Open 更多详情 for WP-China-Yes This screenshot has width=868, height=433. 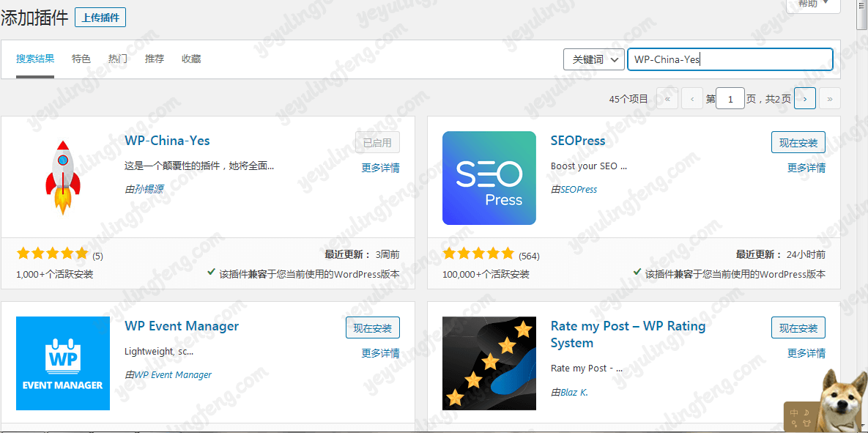(x=380, y=168)
